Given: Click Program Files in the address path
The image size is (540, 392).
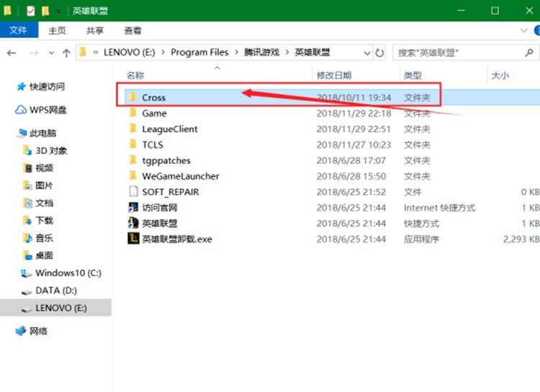Looking at the screenshot, I should tap(199, 53).
